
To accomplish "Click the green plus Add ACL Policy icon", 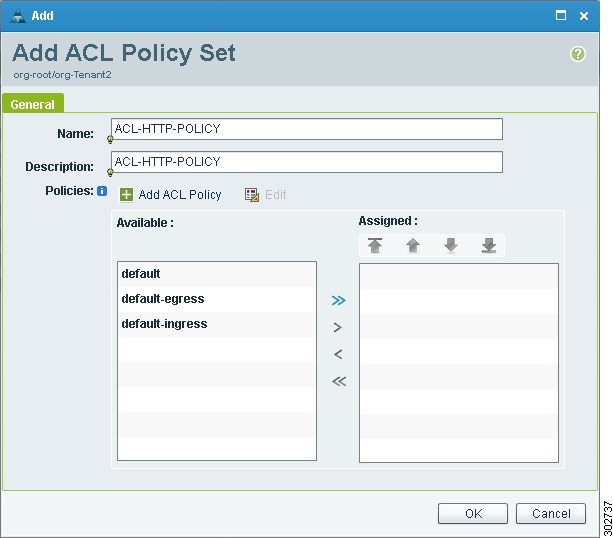I will (126, 194).
